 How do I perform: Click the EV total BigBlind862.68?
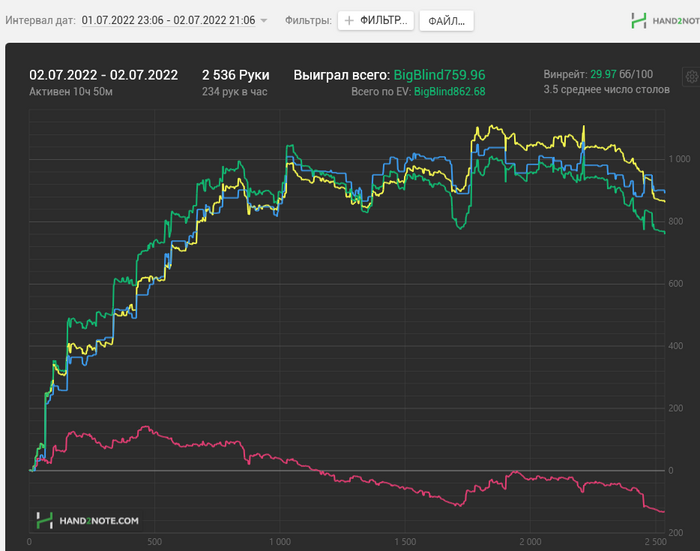450,92
